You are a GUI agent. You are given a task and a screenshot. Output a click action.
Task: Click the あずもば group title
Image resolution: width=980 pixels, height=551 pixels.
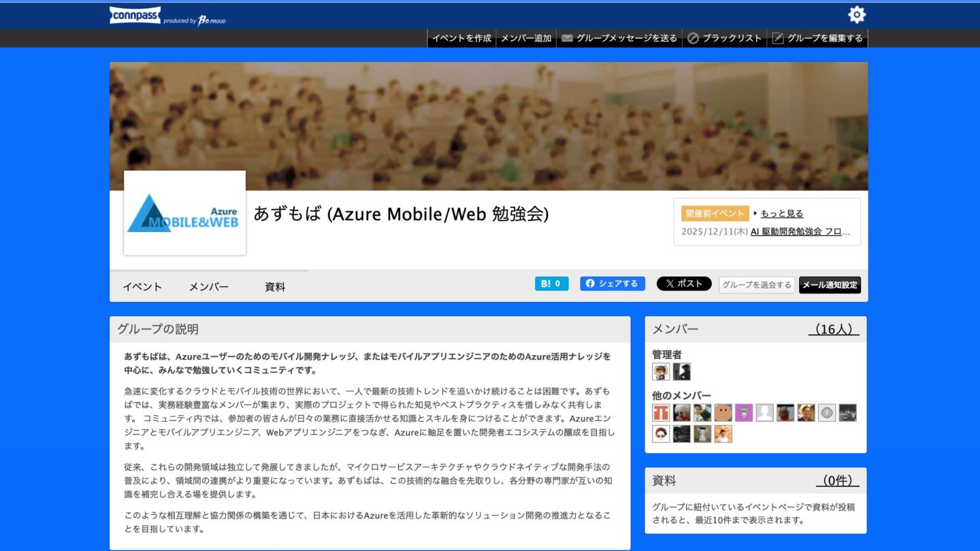coord(401,214)
